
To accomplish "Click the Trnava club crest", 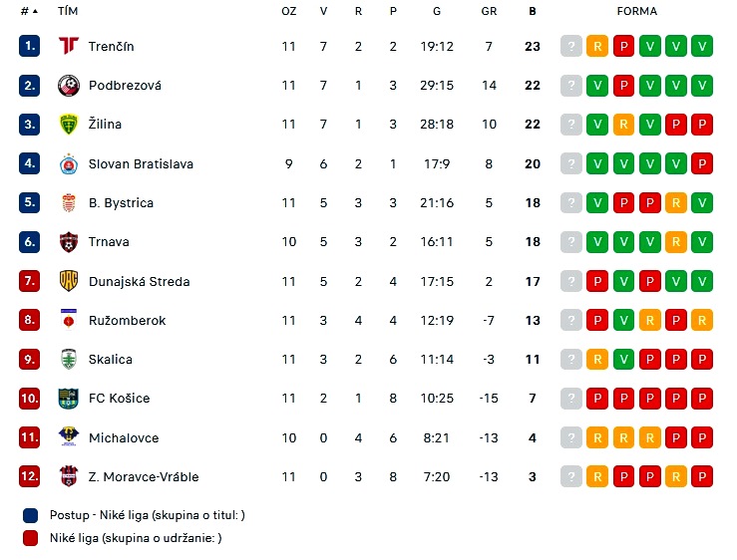I will click(x=69, y=242).
